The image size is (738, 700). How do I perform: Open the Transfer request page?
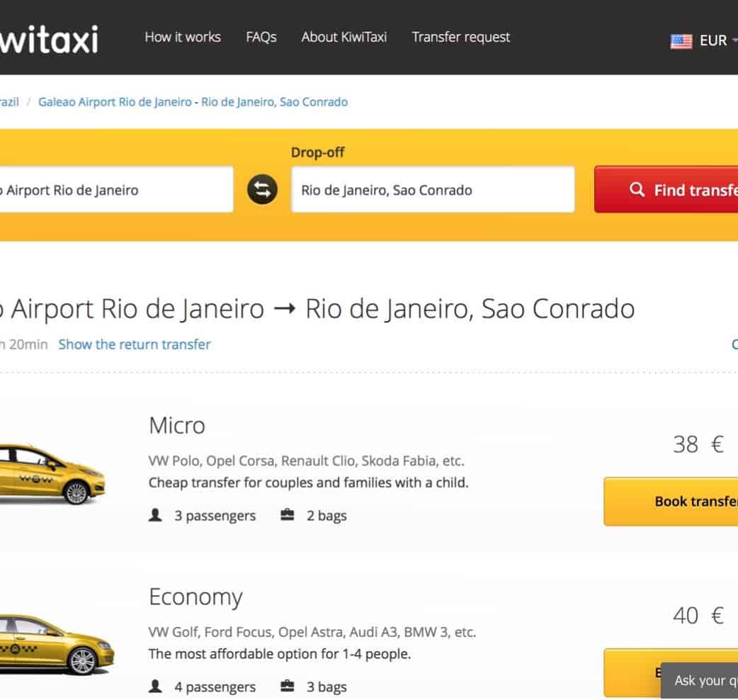coord(461,37)
